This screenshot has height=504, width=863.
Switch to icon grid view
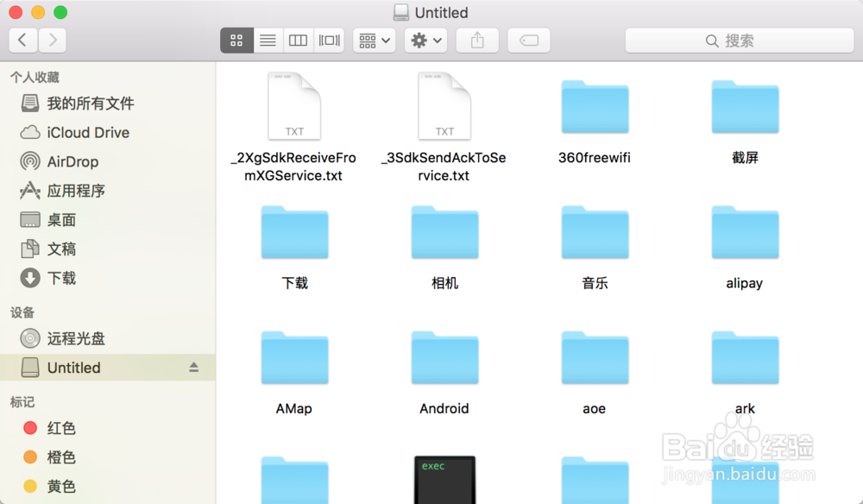pos(236,41)
